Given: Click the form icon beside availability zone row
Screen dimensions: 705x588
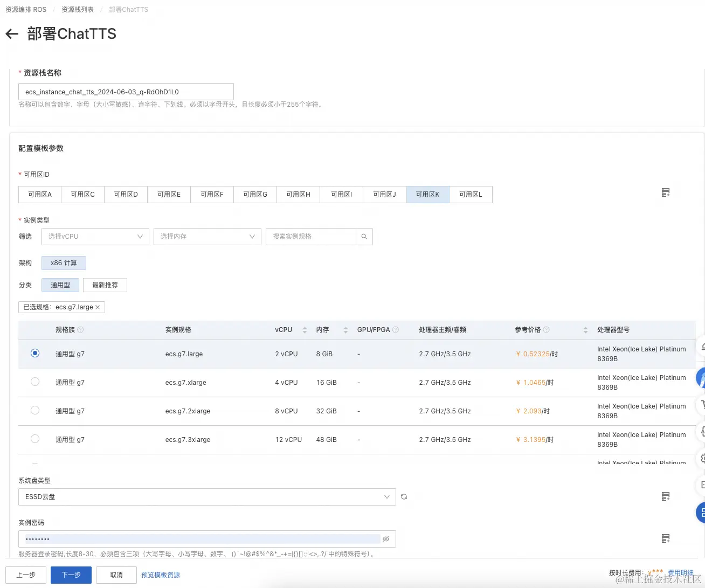Looking at the screenshot, I should tap(666, 193).
